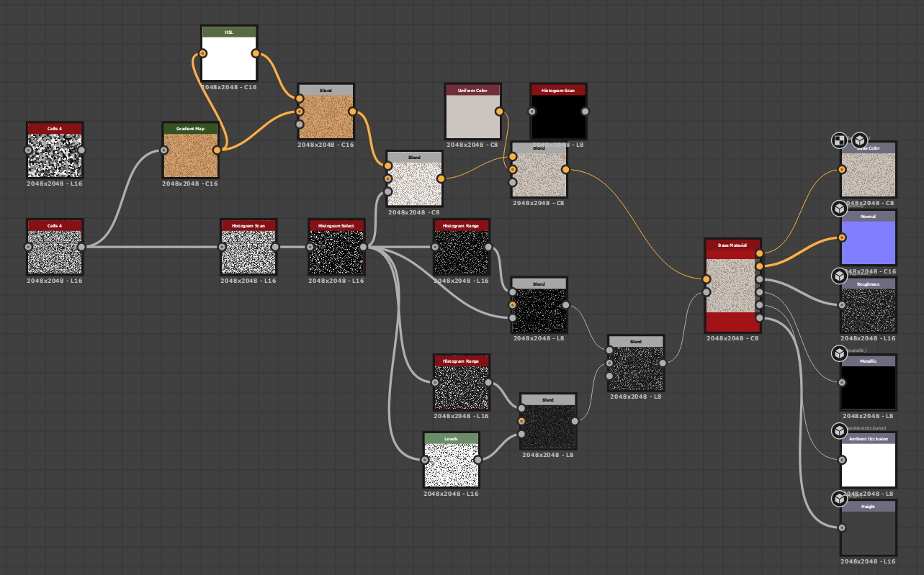The image size is (924, 575).
Task: Select the Base Material node
Action: [733, 286]
